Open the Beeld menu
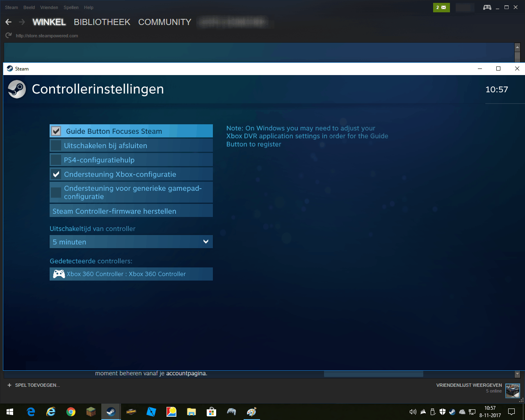This screenshot has height=420, width=525. point(29,7)
